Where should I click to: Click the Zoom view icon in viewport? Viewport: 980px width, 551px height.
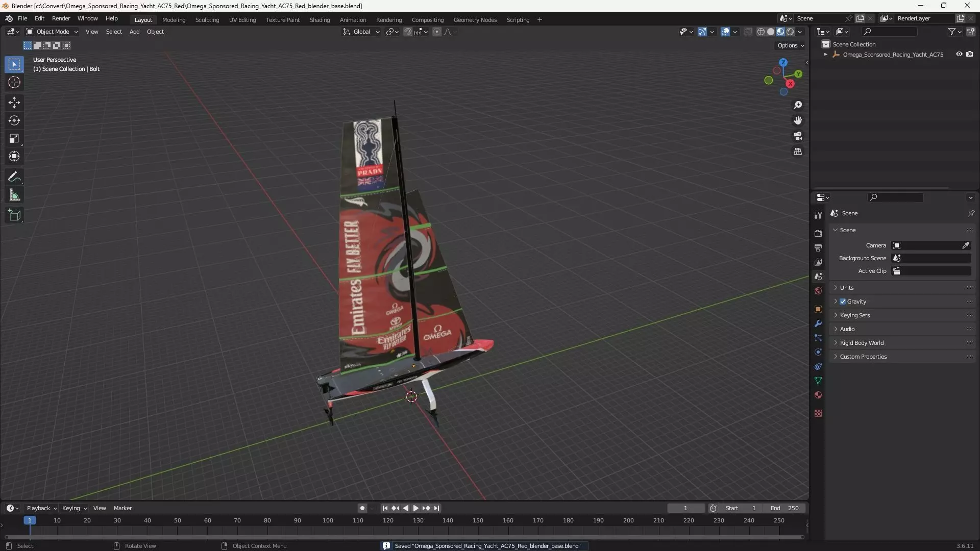[x=798, y=105]
